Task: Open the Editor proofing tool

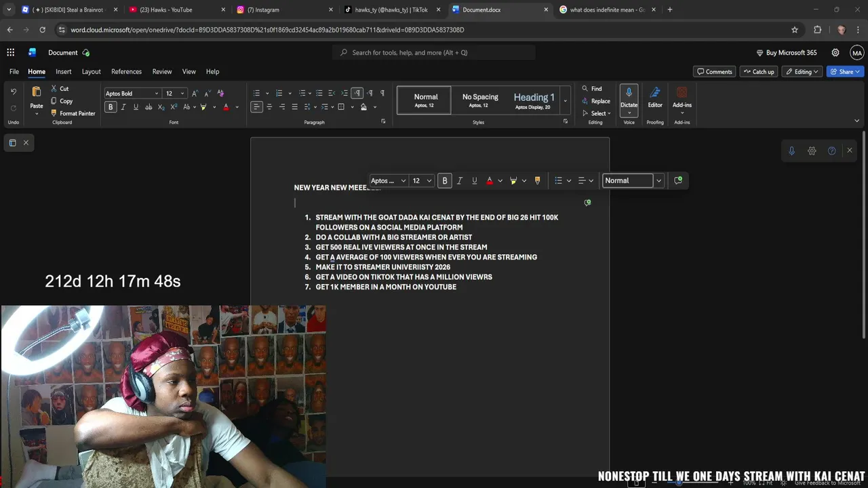Action: [655, 97]
